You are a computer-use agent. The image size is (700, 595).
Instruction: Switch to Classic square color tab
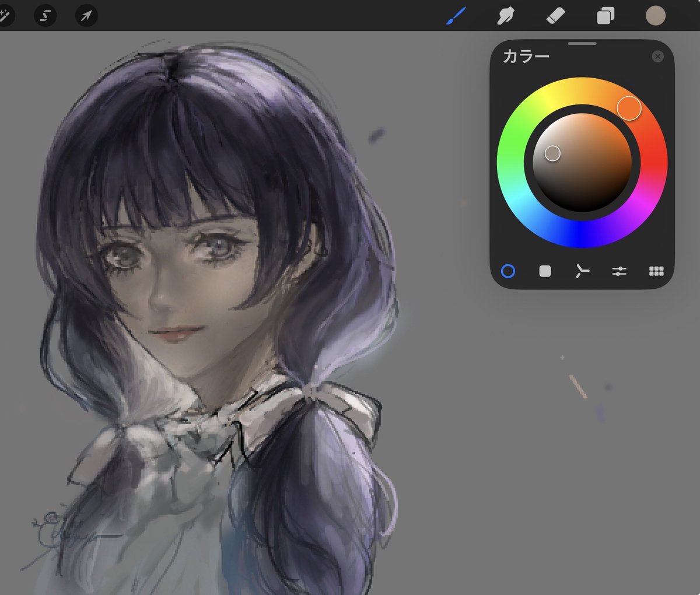pos(545,271)
